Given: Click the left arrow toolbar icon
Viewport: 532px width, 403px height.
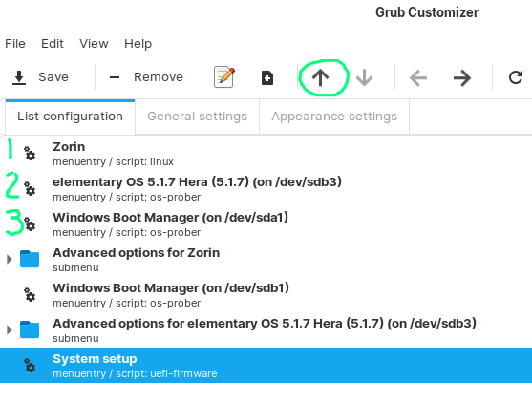Looking at the screenshot, I should coord(418,78).
